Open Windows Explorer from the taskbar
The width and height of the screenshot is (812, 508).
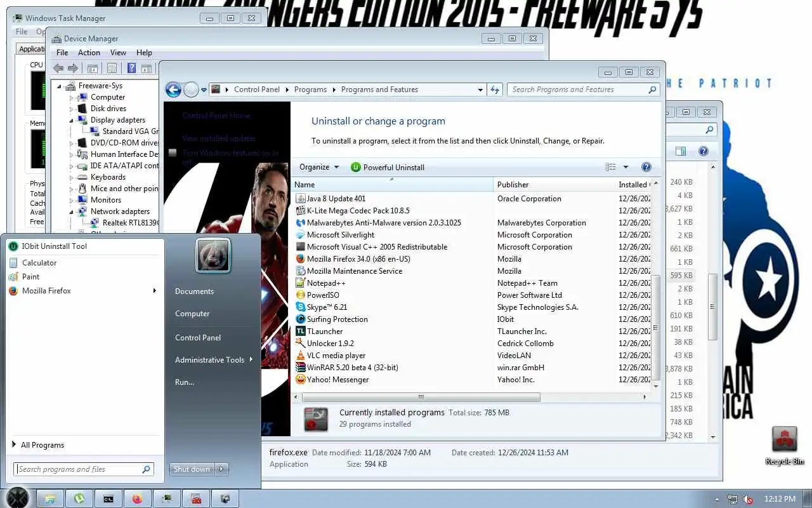(x=50, y=499)
